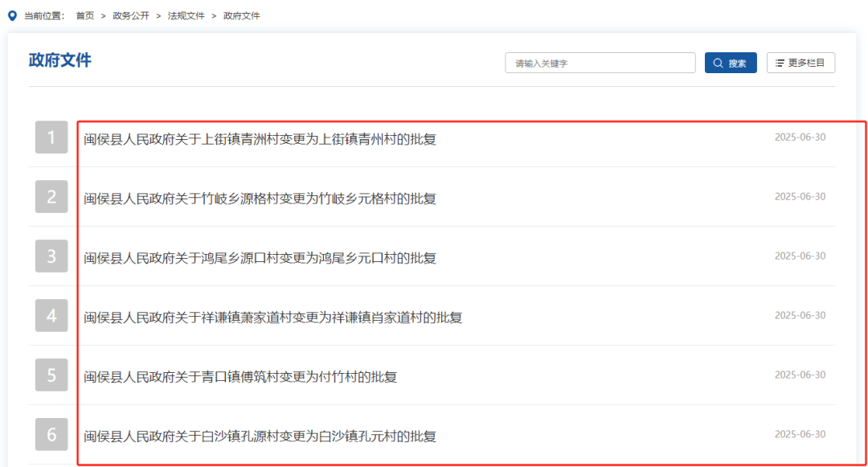This screenshot has width=868, height=467.
Task: Click the date 2025-06-30 of the 鸿尾乡源口村 row
Action: coord(800,256)
